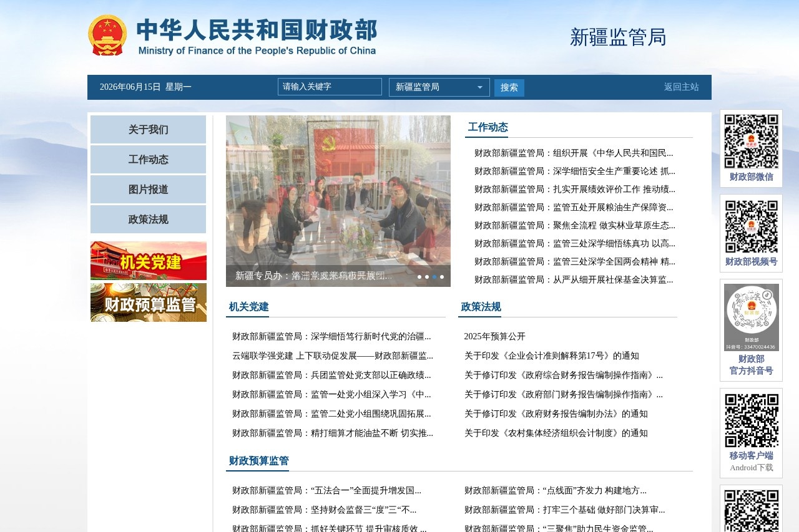This screenshot has width=799, height=532.
Task: Click the date 2026年06月15日 星期一
Action: [x=145, y=87]
